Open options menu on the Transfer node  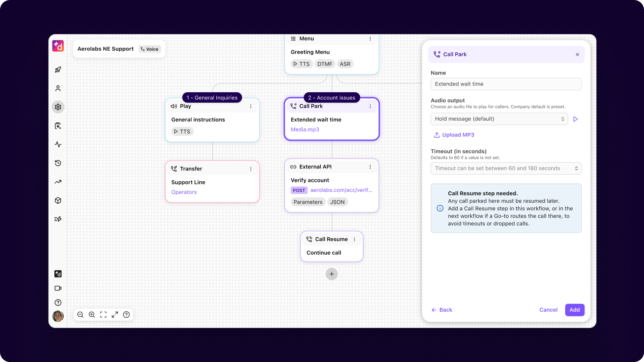(x=251, y=168)
